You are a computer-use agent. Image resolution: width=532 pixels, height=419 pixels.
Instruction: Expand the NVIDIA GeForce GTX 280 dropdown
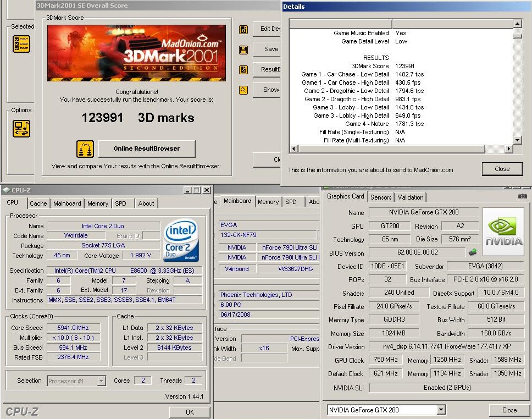441,410
